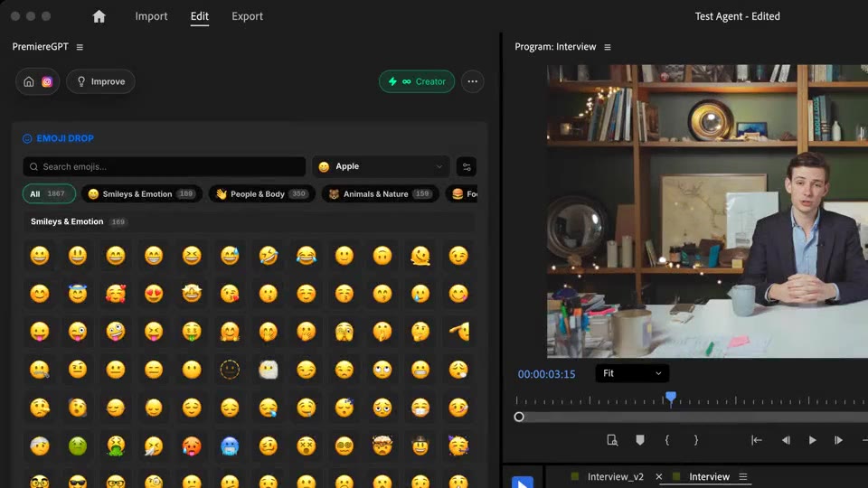
Task: Play the Interview sequence
Action: click(x=812, y=440)
